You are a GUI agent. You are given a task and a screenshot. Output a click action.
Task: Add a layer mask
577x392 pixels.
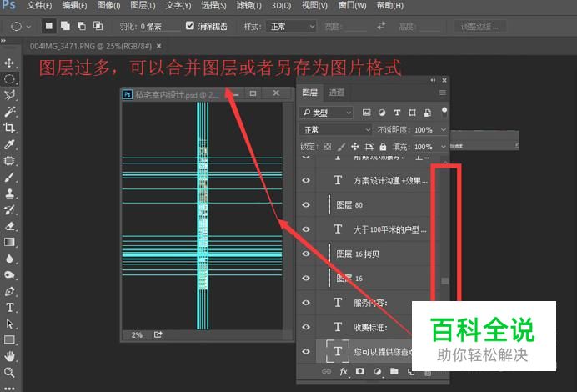tap(360, 371)
